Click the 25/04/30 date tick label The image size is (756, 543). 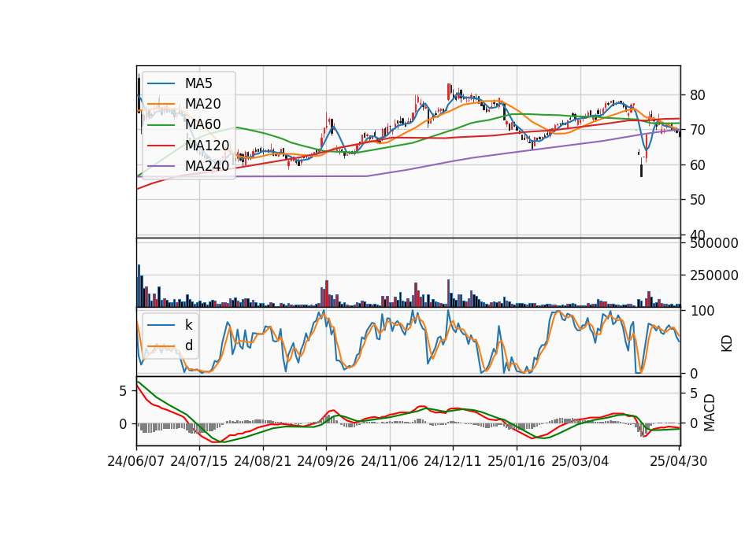(x=678, y=461)
